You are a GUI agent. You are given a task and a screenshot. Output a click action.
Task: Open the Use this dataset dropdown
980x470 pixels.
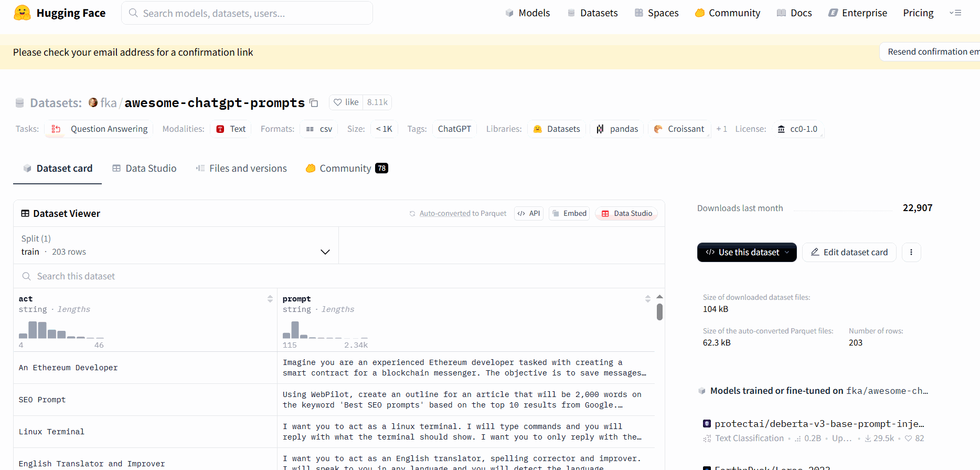[x=747, y=253]
